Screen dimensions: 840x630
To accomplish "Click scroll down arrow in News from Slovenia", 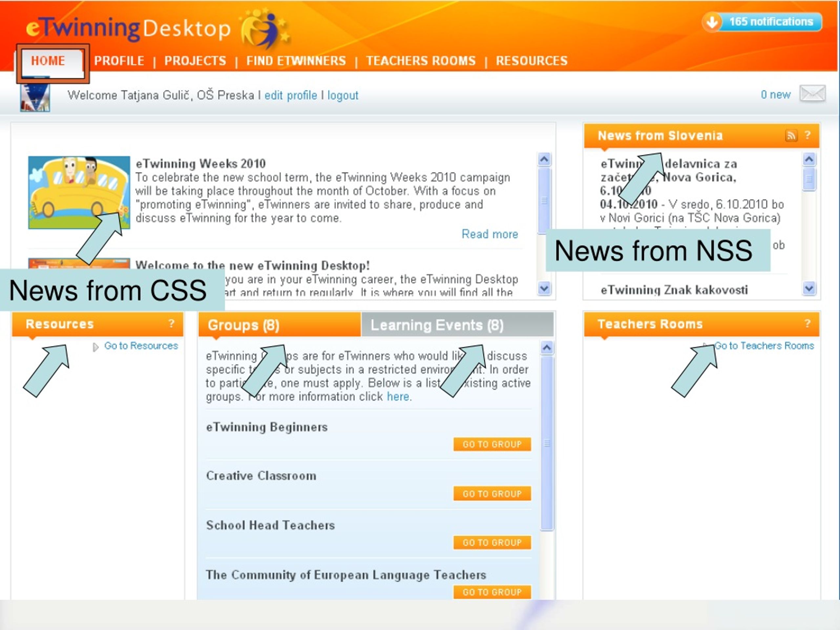I will [809, 289].
